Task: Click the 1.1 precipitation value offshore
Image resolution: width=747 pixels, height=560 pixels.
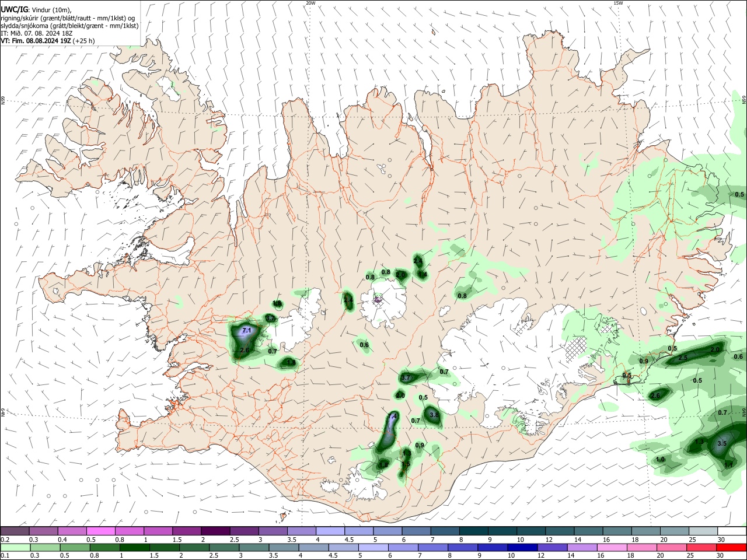Action: point(728,465)
